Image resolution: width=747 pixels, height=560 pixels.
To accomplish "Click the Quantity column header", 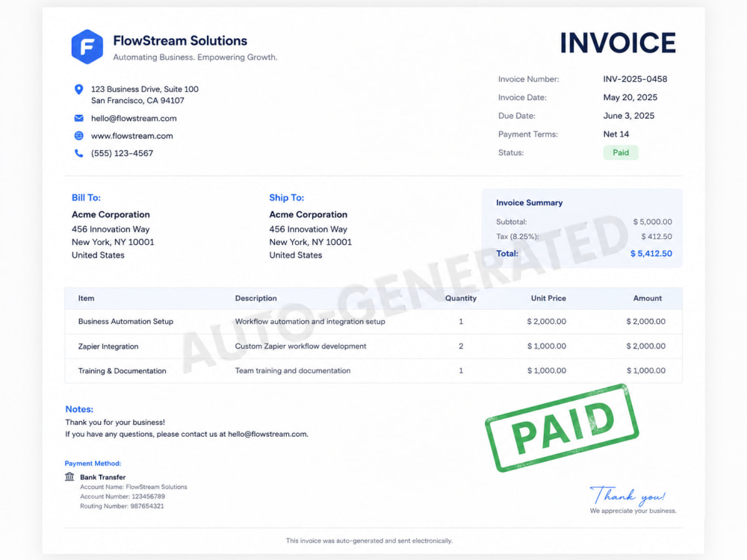I will [x=461, y=298].
